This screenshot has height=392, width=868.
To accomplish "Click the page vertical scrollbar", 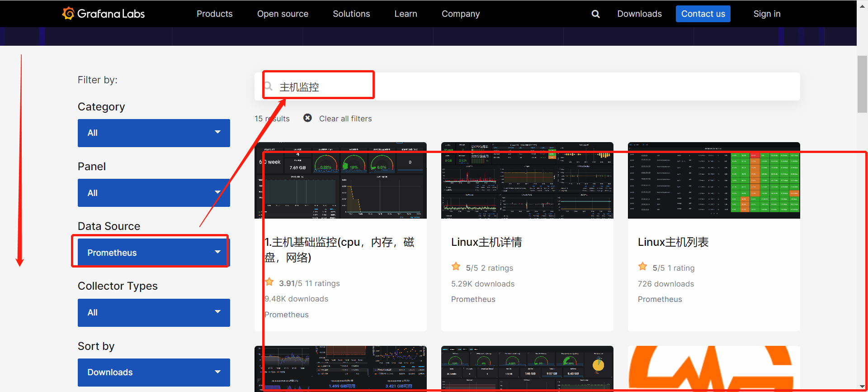I will (x=862, y=84).
